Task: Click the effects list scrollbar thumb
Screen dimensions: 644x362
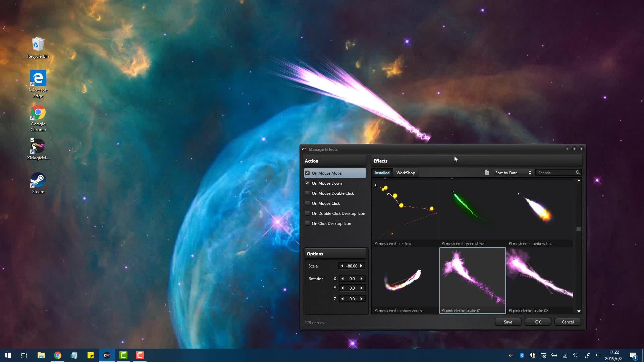Action: 579,229
